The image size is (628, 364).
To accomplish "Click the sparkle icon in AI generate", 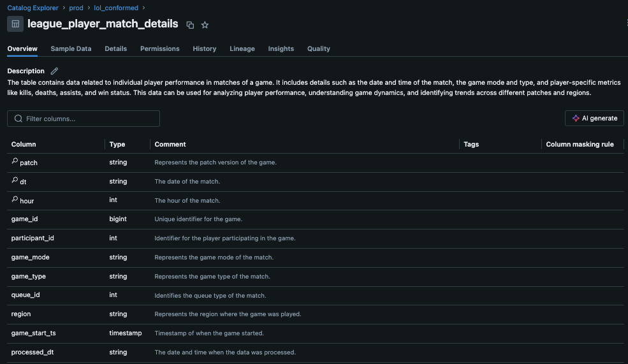I will pyautogui.click(x=576, y=118).
